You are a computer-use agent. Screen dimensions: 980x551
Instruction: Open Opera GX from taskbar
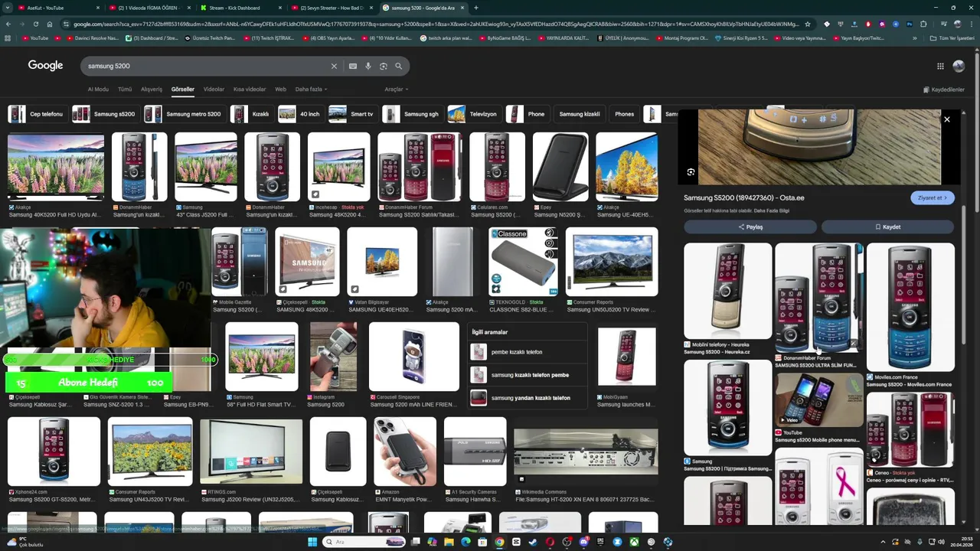550,542
